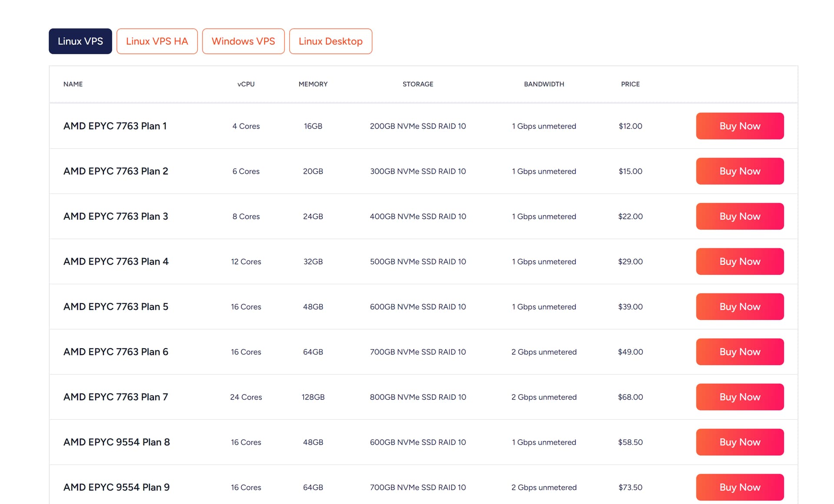834x504 pixels.
Task: Click 800GB NVMe SSD RAID 10 storage
Action: click(418, 397)
